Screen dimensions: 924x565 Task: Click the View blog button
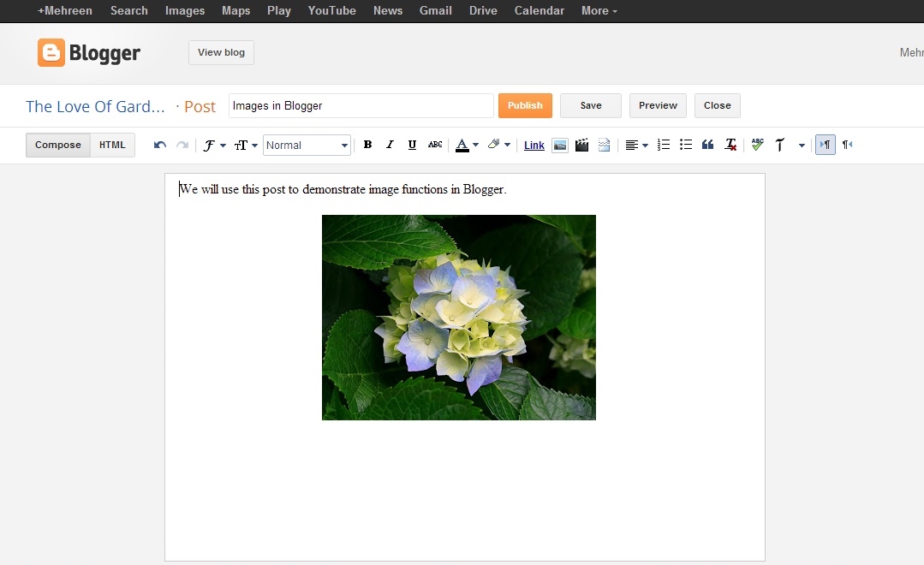[x=221, y=52]
